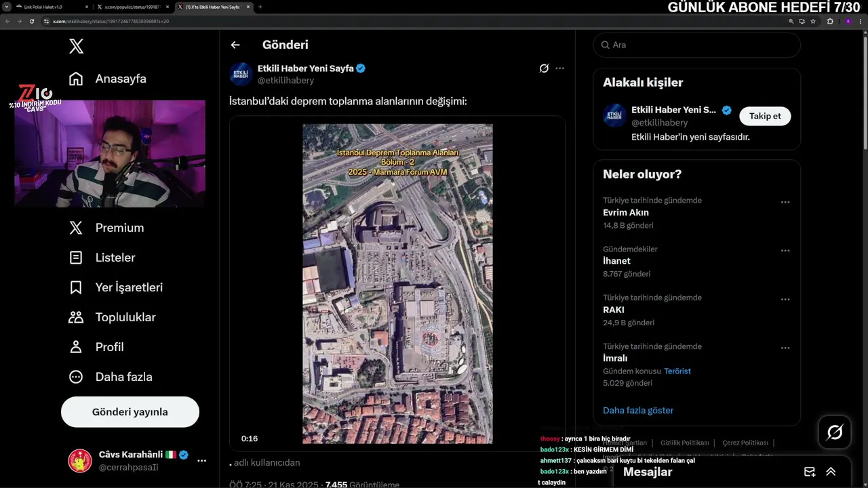The width and height of the screenshot is (868, 488).
Task: Expand Daha fazla menu
Action: (111, 377)
